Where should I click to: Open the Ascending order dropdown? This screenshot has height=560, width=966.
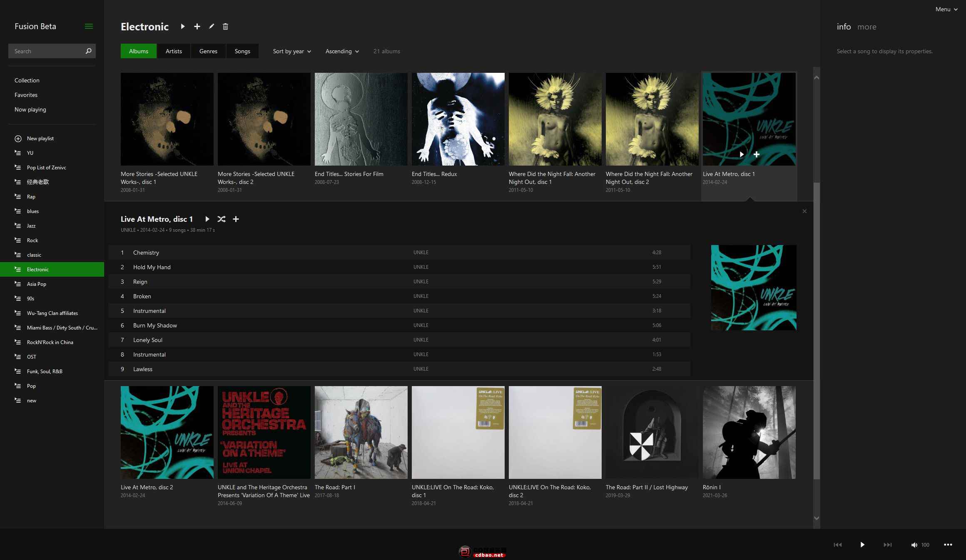[x=342, y=51]
